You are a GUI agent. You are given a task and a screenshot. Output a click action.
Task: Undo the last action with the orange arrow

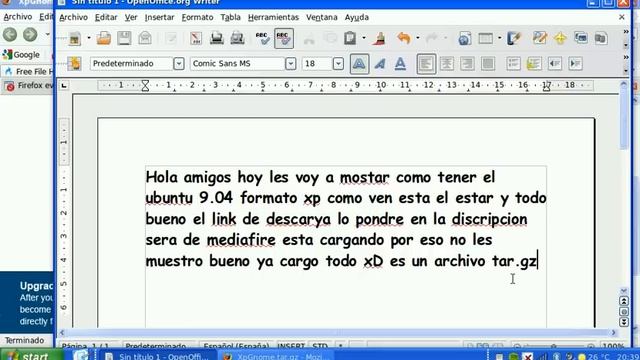tap(404, 38)
